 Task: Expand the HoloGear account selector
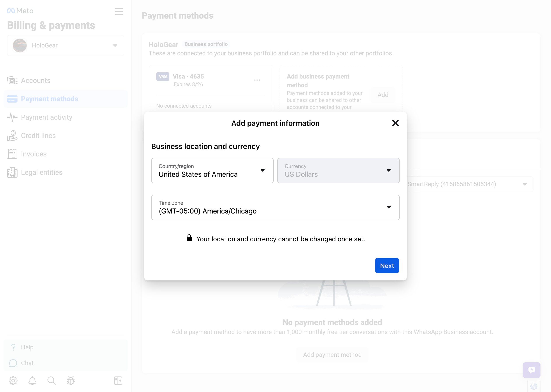point(66,45)
